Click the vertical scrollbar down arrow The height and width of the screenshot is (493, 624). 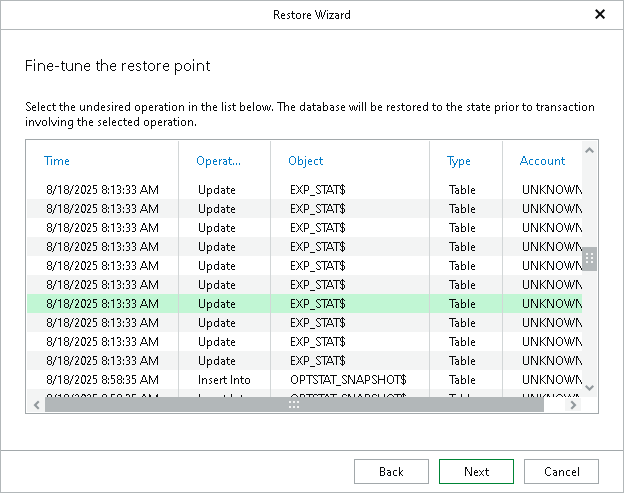pyautogui.click(x=589, y=386)
